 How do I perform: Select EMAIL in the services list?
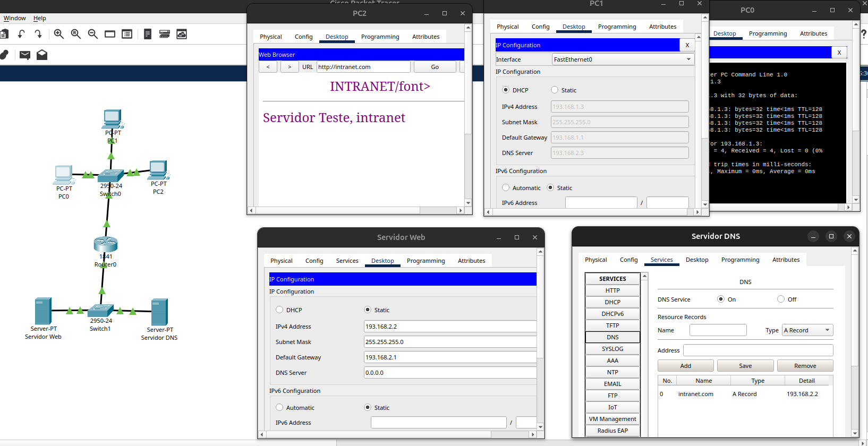tap(612, 384)
